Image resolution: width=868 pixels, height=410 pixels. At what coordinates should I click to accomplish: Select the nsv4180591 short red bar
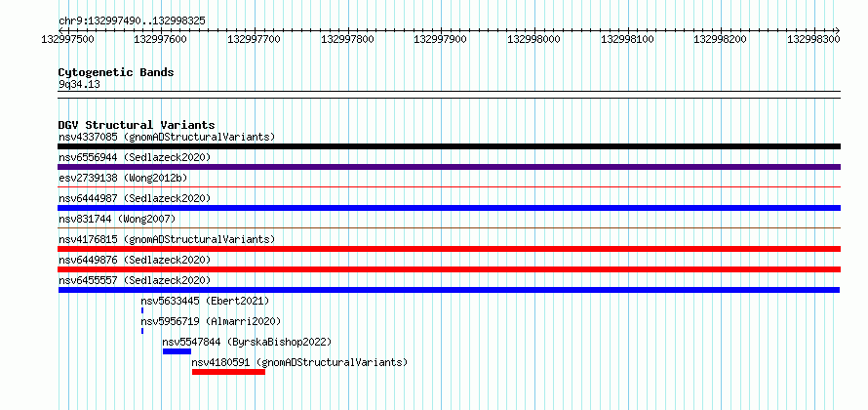[228, 372]
